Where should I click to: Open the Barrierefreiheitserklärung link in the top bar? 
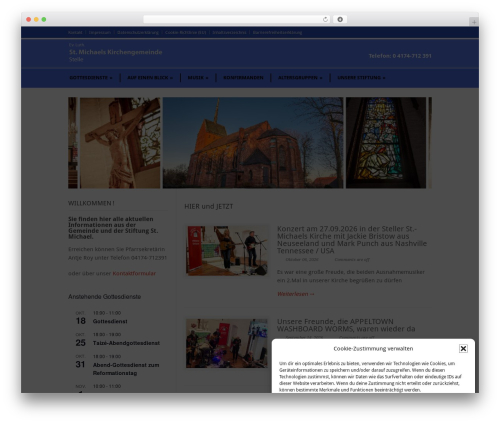(277, 32)
